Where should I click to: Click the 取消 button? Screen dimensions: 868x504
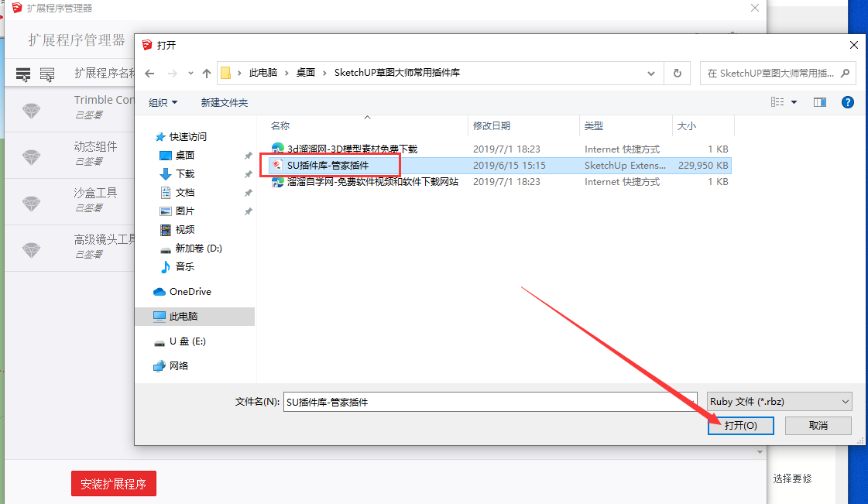coord(818,426)
